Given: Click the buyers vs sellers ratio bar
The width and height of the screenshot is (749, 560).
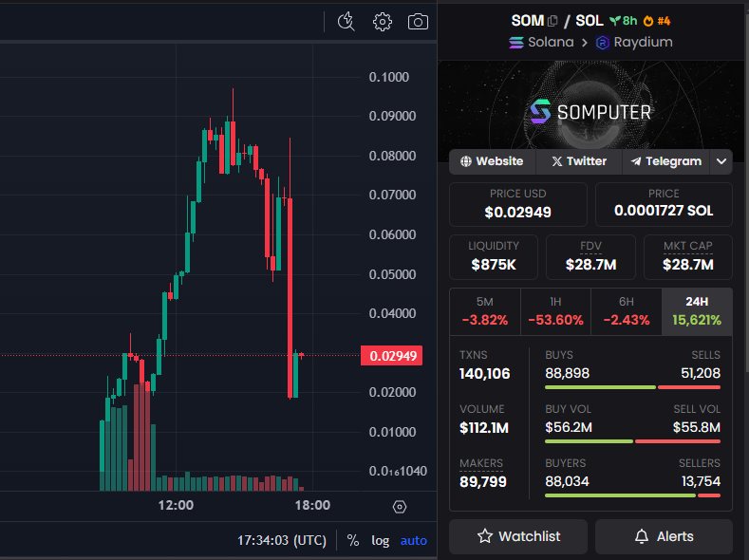Looking at the screenshot, I should tap(632, 495).
